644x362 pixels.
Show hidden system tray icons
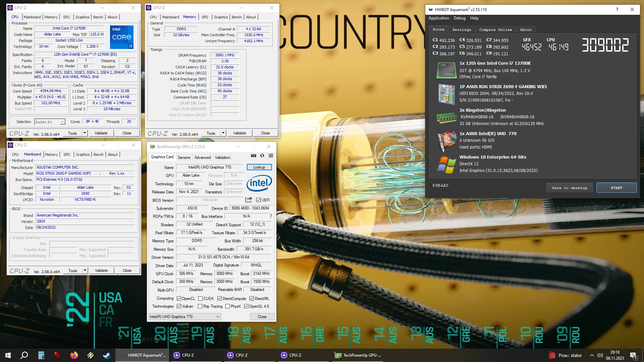[x=592, y=355]
